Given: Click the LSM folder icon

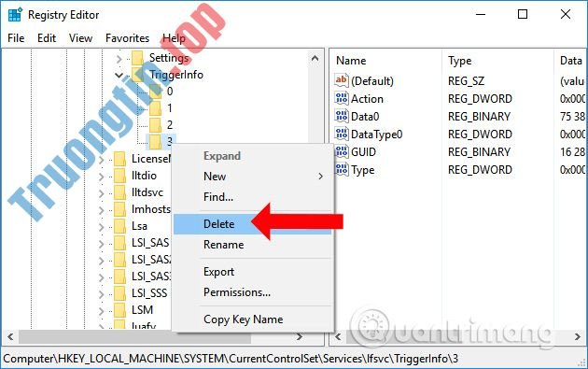Looking at the screenshot, I should pyautogui.click(x=119, y=310).
